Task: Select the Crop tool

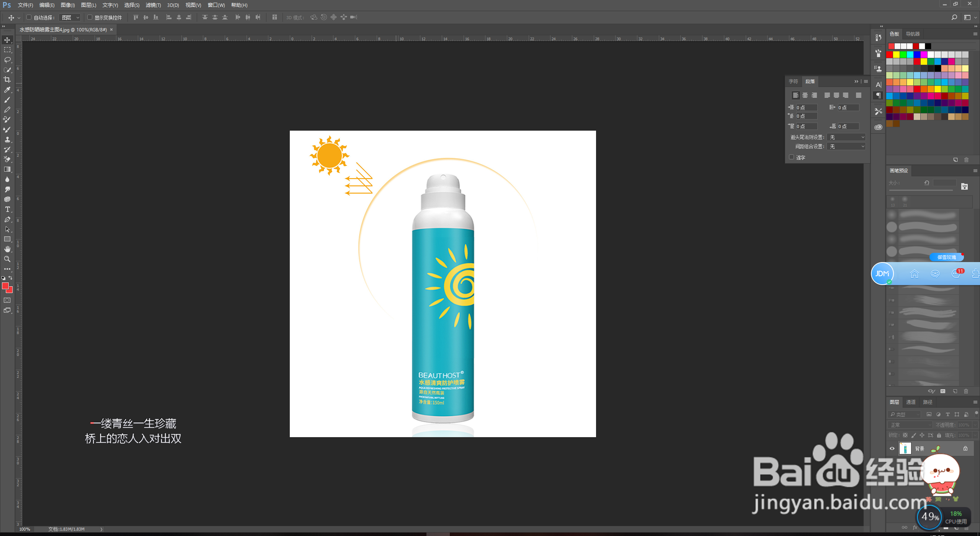Action: pyautogui.click(x=7, y=80)
